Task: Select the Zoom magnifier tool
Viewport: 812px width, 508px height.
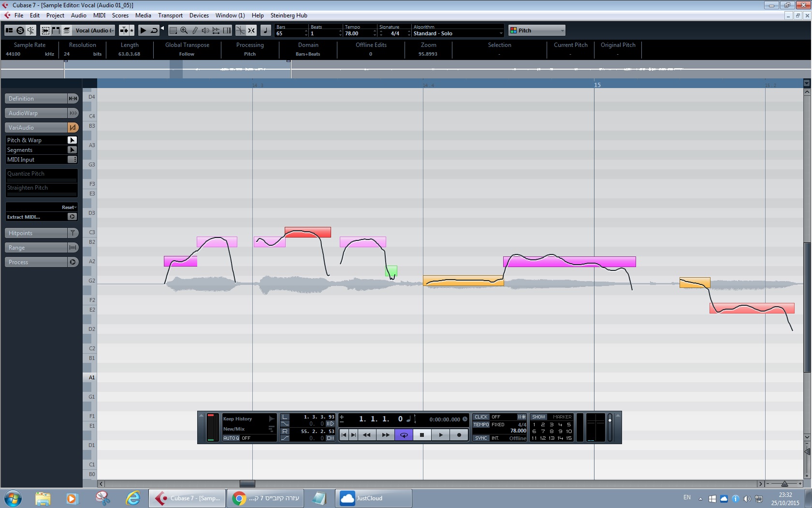Action: 184,30
